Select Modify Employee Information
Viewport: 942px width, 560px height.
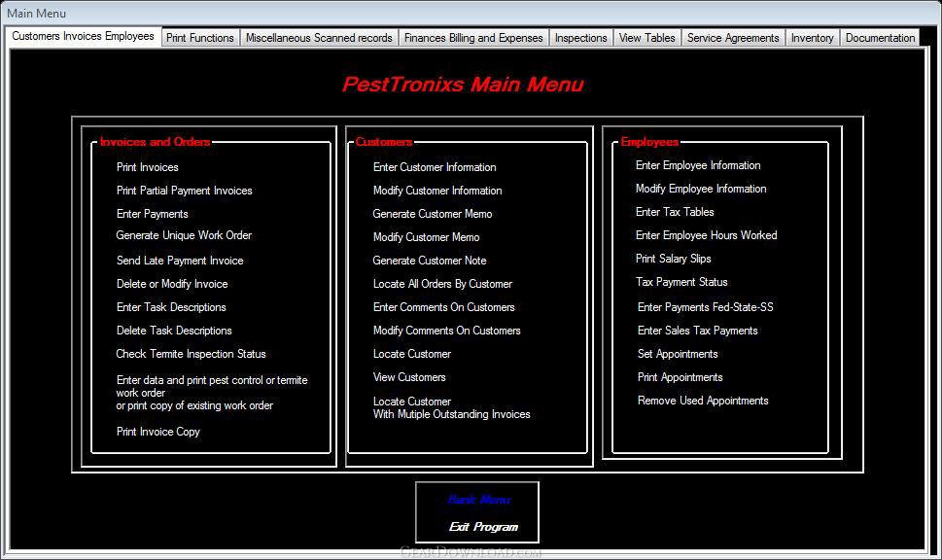pos(701,189)
